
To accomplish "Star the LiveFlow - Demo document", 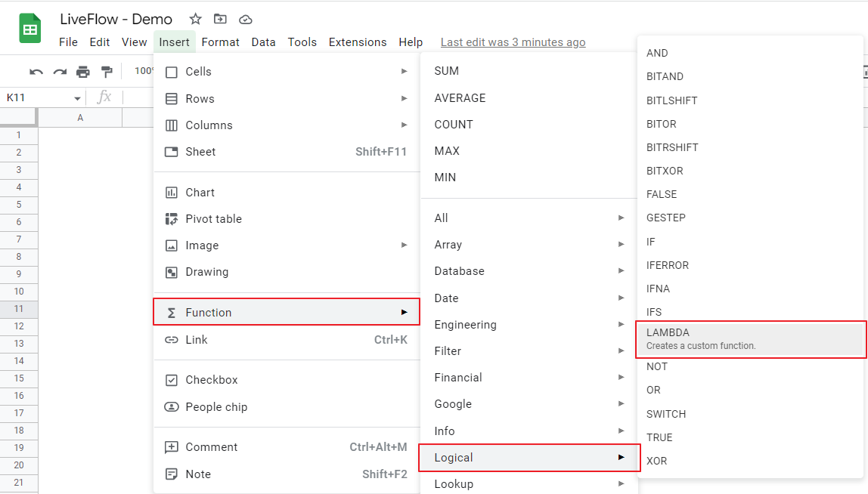I will (195, 20).
